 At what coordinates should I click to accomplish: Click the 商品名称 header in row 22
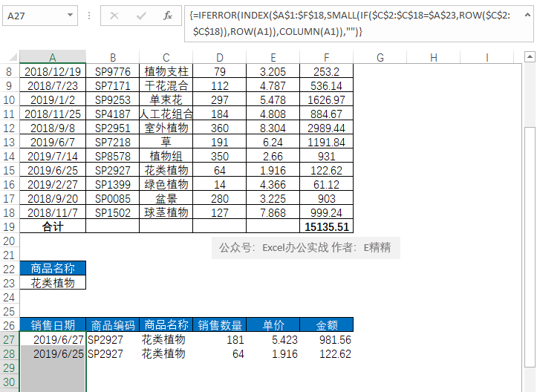click(x=52, y=269)
